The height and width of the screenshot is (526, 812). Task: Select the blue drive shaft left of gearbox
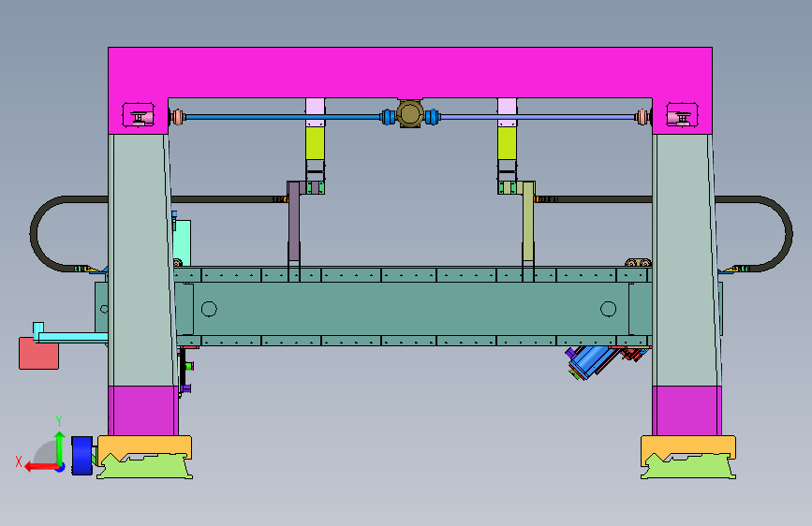tap(283, 117)
